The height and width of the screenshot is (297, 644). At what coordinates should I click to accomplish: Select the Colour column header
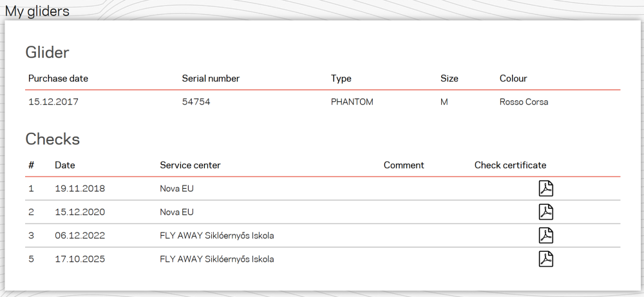point(513,79)
